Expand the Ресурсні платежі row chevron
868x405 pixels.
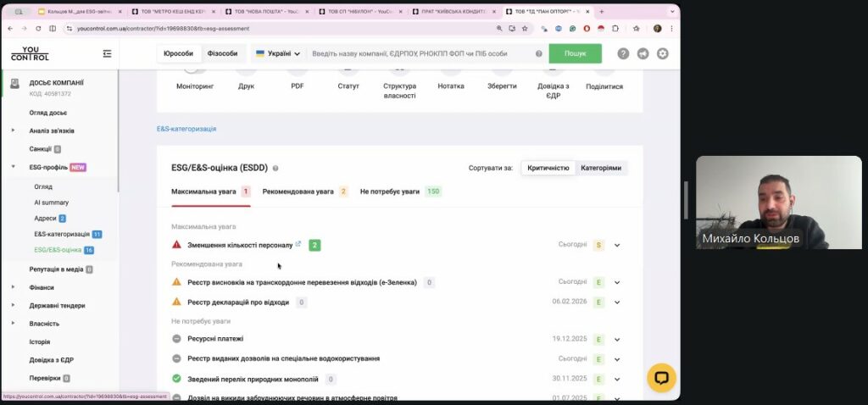tap(617, 339)
